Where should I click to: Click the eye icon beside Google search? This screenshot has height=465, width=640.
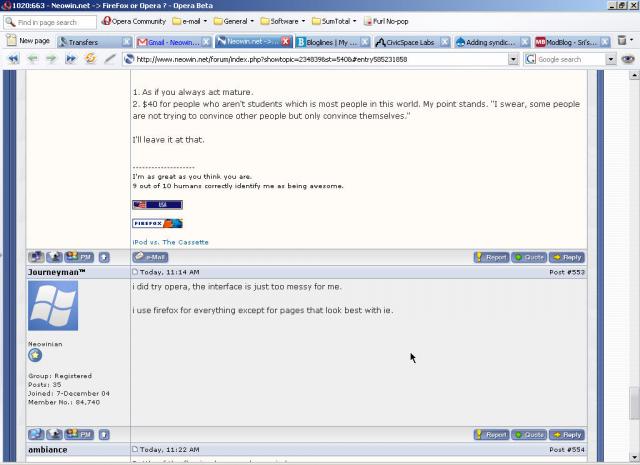[x=628, y=60]
